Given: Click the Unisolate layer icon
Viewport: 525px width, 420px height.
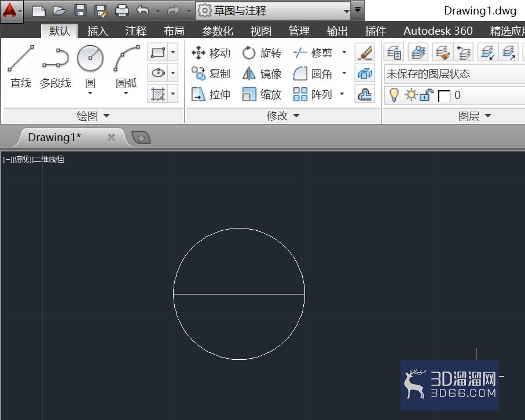Looking at the screenshot, I should (x=509, y=53).
